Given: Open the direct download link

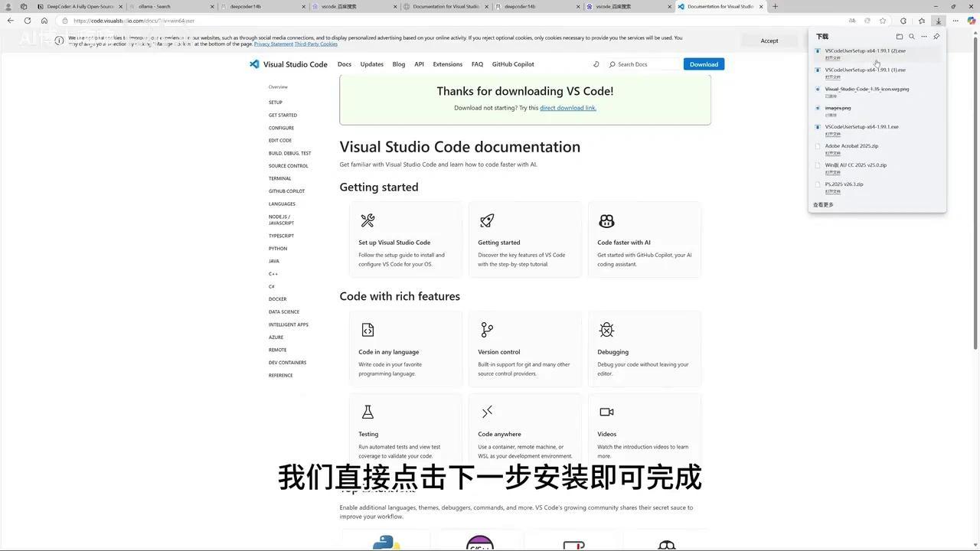Looking at the screenshot, I should [x=568, y=108].
